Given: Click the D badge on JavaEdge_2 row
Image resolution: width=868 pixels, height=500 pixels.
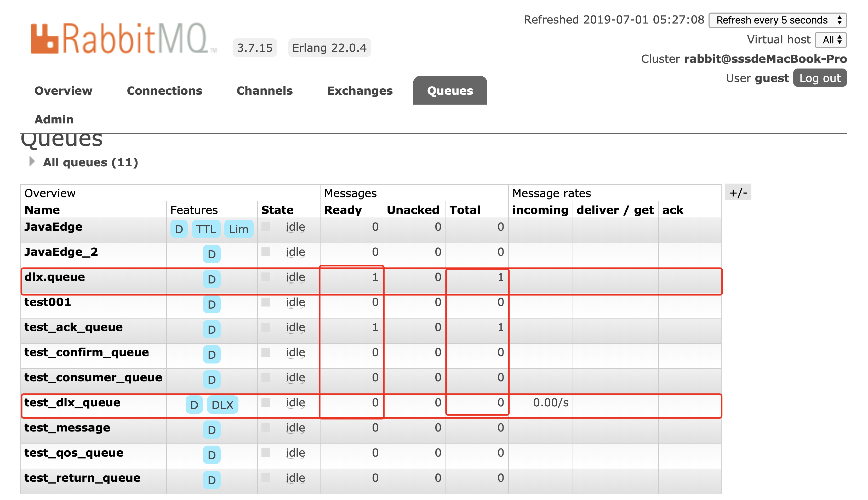Looking at the screenshot, I should (x=212, y=254).
